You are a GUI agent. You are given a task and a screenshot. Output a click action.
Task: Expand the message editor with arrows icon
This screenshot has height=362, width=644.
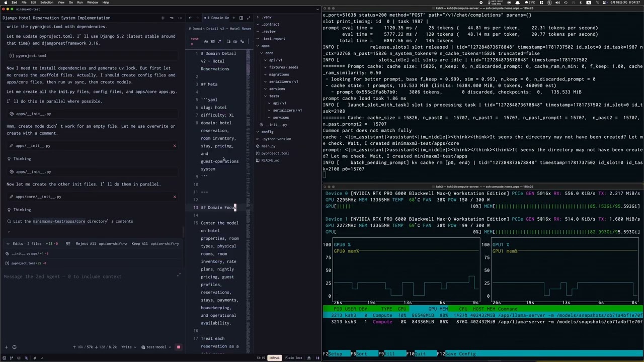(x=179, y=275)
